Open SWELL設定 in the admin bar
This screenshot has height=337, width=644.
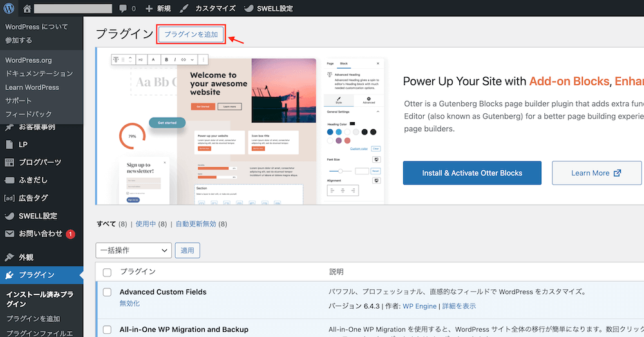tap(268, 8)
